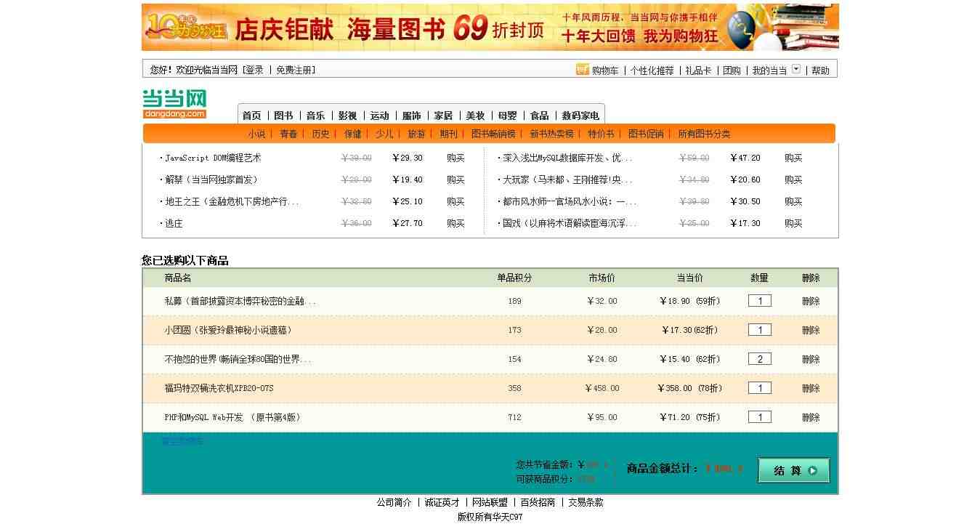Click 购买 for 地王之王

coord(455,201)
